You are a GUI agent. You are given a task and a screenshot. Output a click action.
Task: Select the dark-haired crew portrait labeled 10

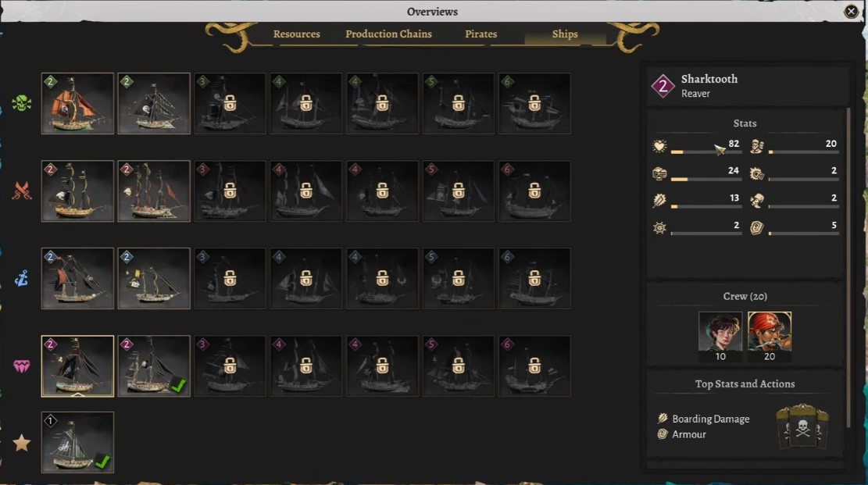720,332
